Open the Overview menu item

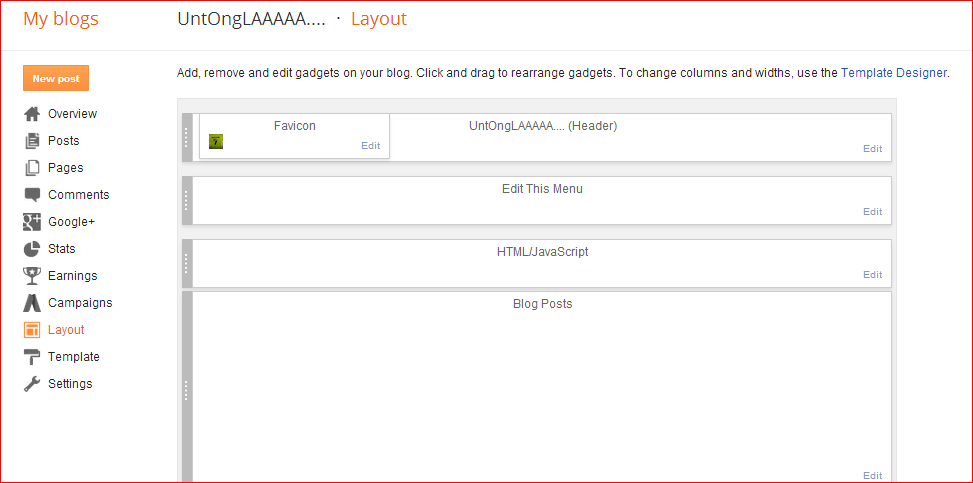[x=73, y=114]
